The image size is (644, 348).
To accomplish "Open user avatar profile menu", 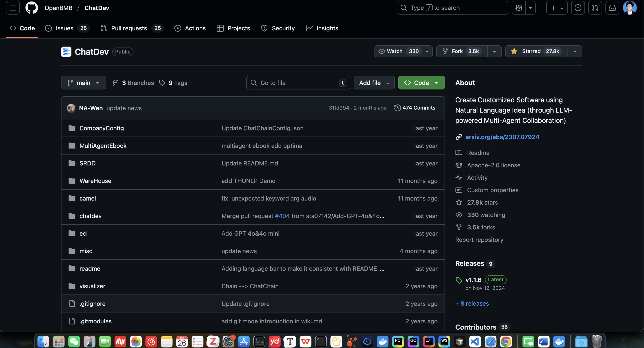I will point(629,8).
